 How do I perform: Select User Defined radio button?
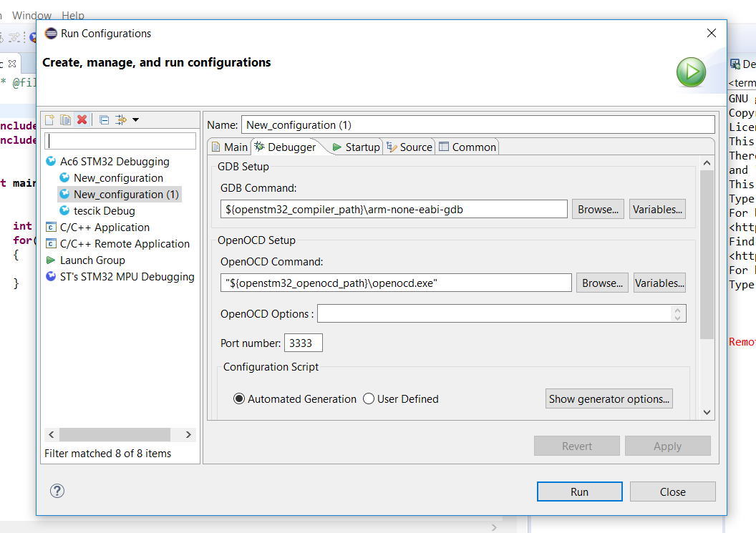369,399
